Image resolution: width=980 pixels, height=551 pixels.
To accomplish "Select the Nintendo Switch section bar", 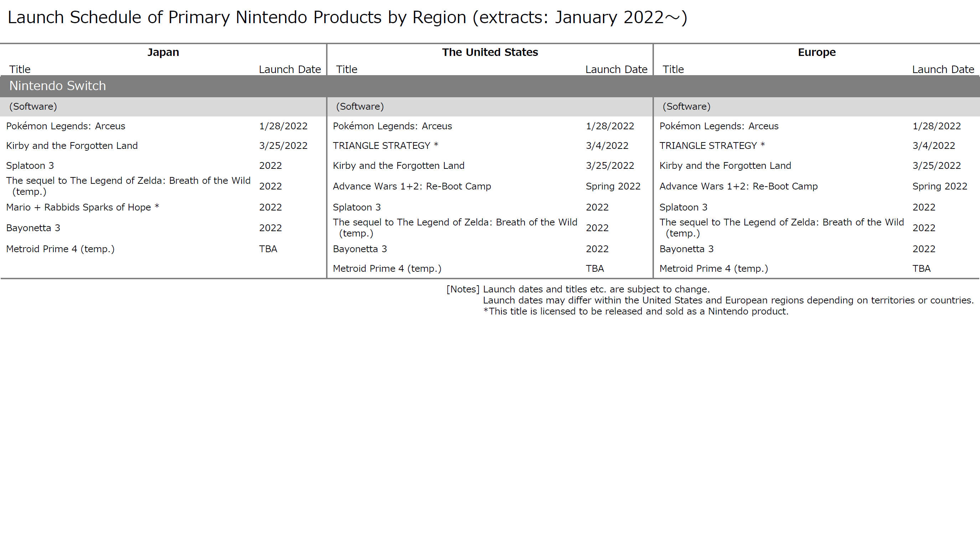I will (x=57, y=86).
